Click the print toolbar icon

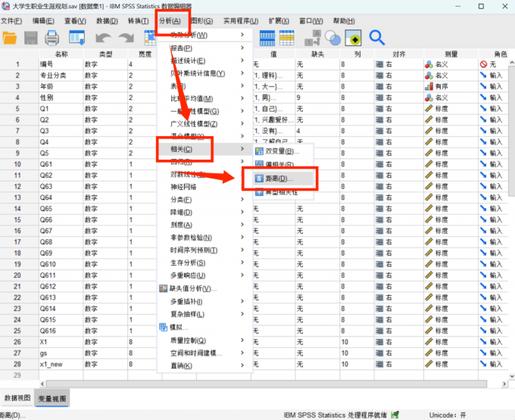52,37
